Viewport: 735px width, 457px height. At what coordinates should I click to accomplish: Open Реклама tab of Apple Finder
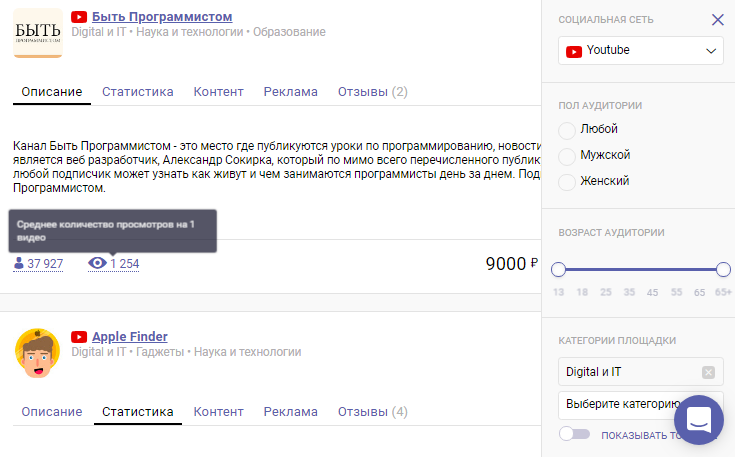click(x=291, y=412)
